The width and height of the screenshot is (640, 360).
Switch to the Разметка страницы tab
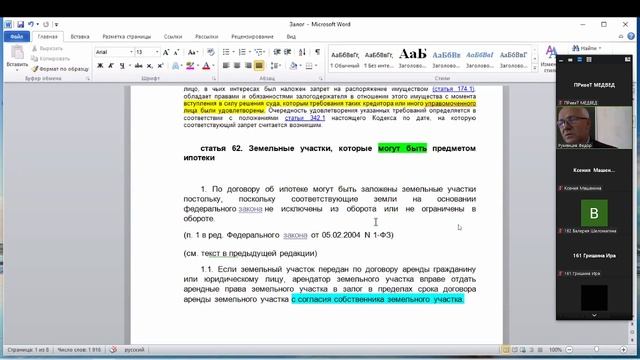(127, 37)
